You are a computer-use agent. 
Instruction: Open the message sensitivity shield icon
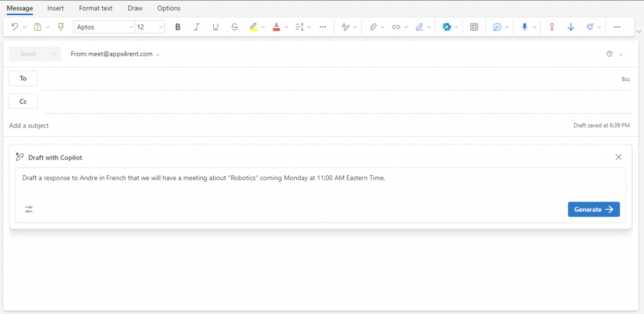tap(610, 54)
